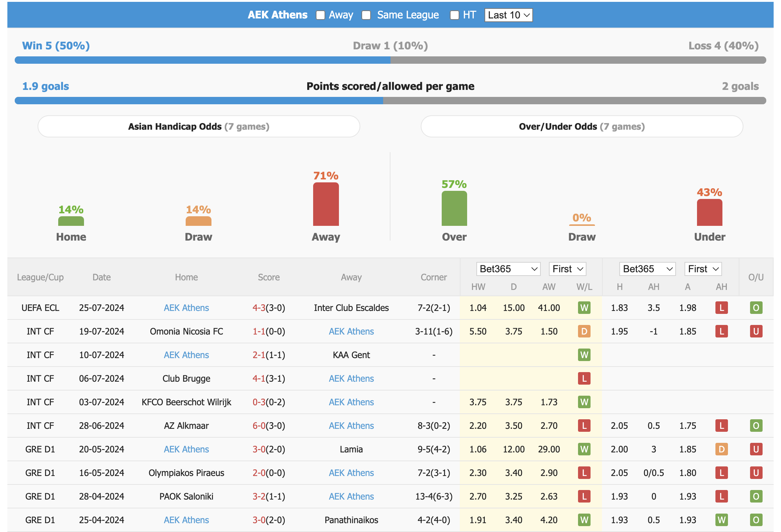The width and height of the screenshot is (781, 532).
Task: Open AEK Athens link in 06-07-2024 row
Action: tap(351, 378)
